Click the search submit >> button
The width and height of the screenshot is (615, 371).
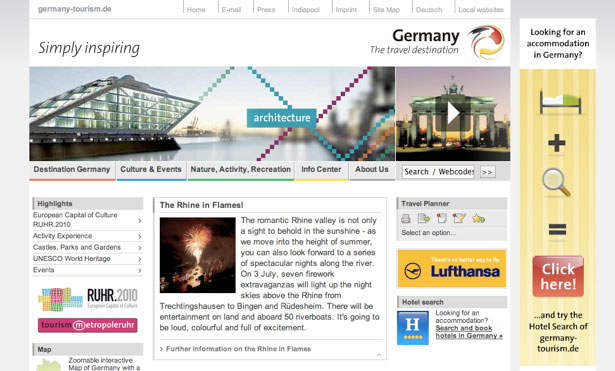click(x=487, y=172)
